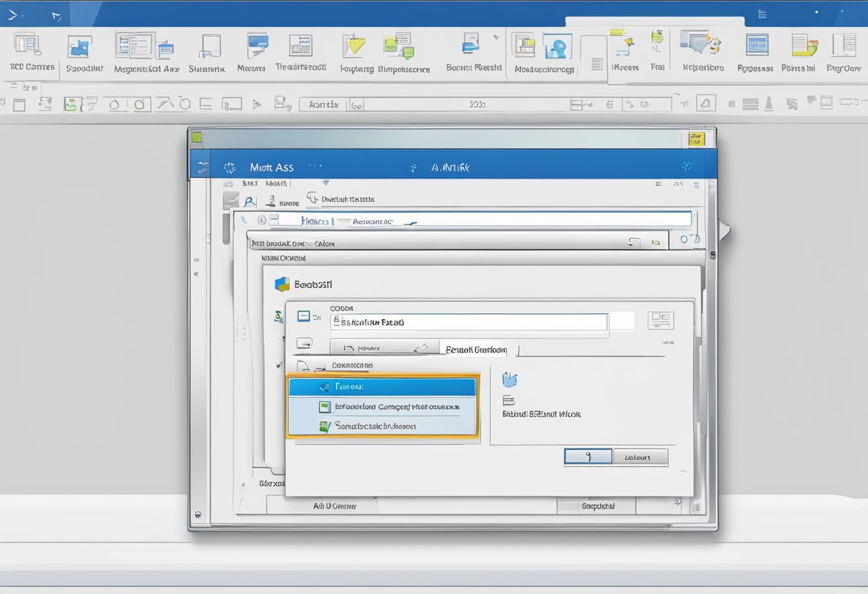Select the contacts people icon in the ribbon
This screenshot has height=594, width=868.
tap(558, 47)
